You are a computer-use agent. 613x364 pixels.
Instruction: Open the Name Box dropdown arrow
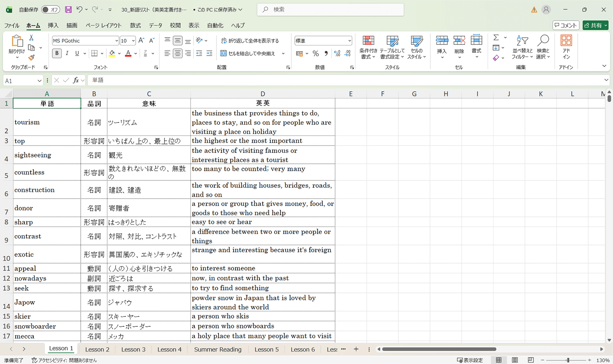[39, 81]
